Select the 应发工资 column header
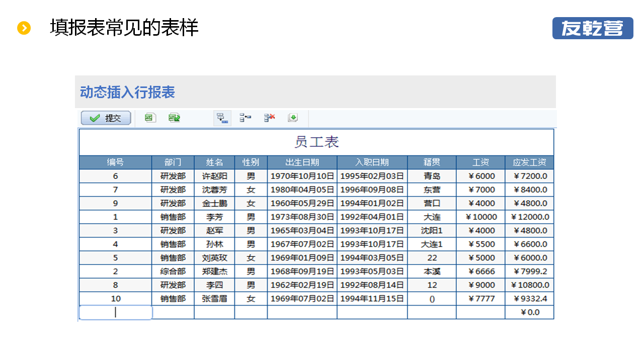644x362 pixels. click(529, 162)
